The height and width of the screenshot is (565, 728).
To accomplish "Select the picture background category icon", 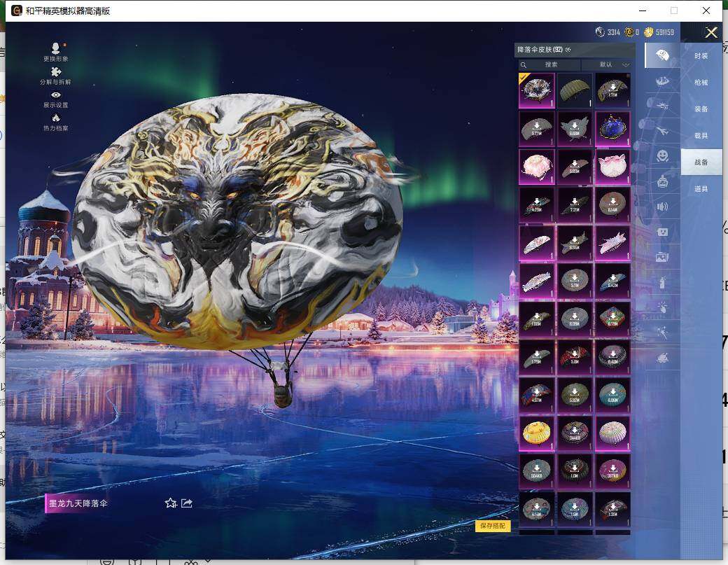I will click(x=662, y=257).
